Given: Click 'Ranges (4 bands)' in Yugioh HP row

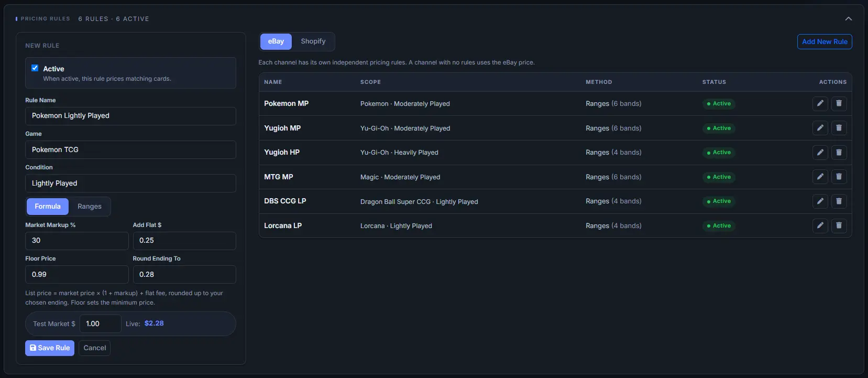Looking at the screenshot, I should coord(613,152).
